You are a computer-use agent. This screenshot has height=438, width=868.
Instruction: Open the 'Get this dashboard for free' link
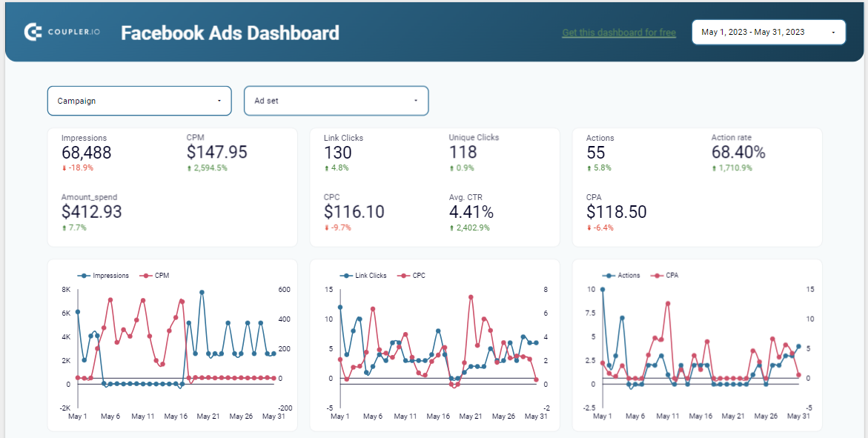tap(619, 33)
